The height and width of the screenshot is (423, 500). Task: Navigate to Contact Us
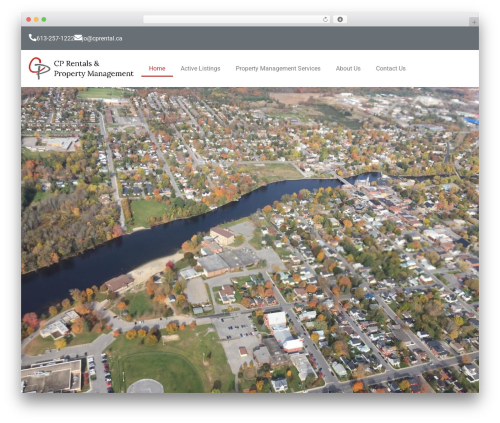(391, 68)
